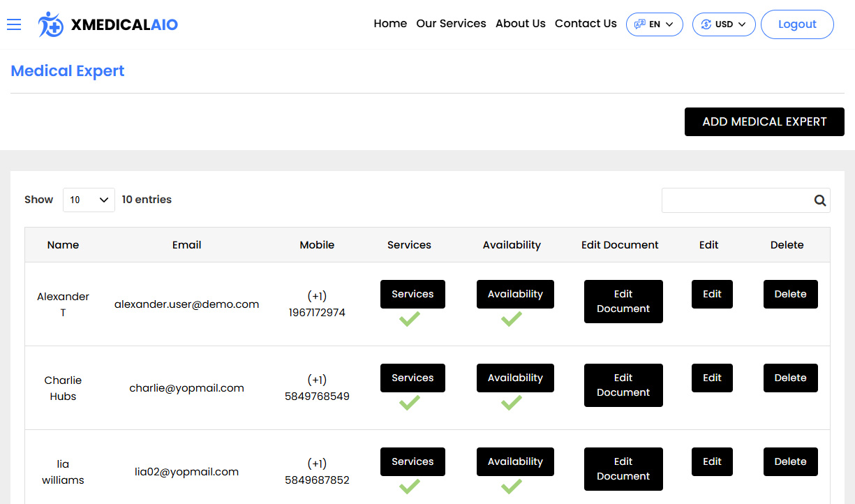Open the hamburger sidebar menu
This screenshot has height=504, width=855.
pyautogui.click(x=14, y=24)
